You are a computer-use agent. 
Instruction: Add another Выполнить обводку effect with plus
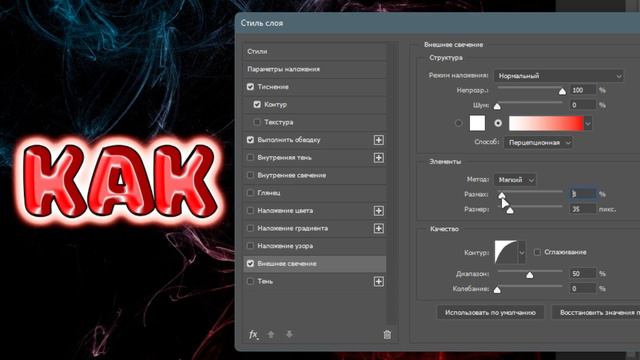(379, 140)
